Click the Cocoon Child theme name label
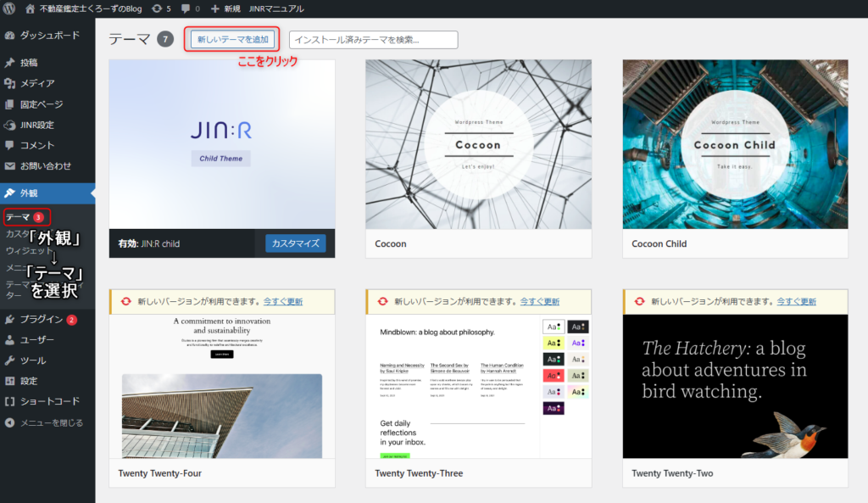Viewport: 868px width, 503px height. 659,243
